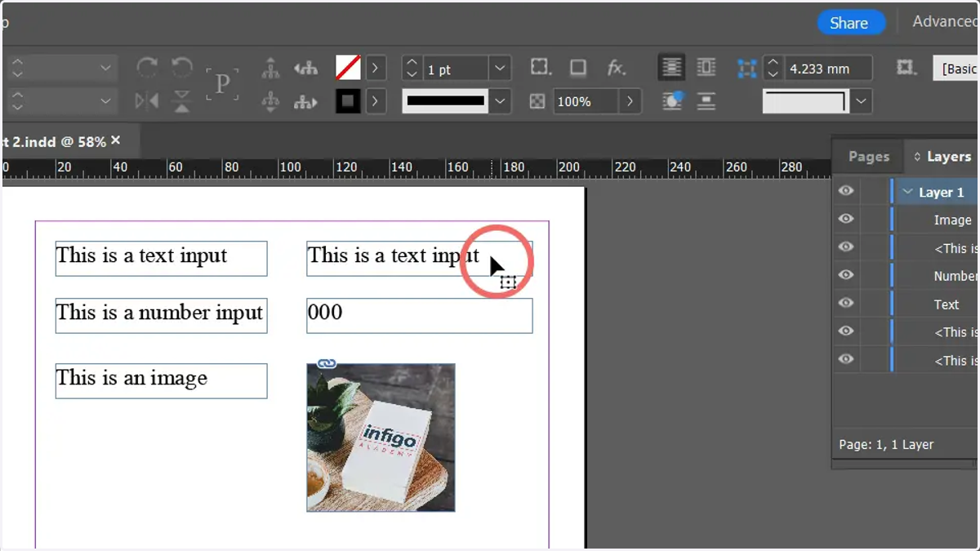Click the 100% opacity field
Screen dimensions: 980x551
(586, 101)
